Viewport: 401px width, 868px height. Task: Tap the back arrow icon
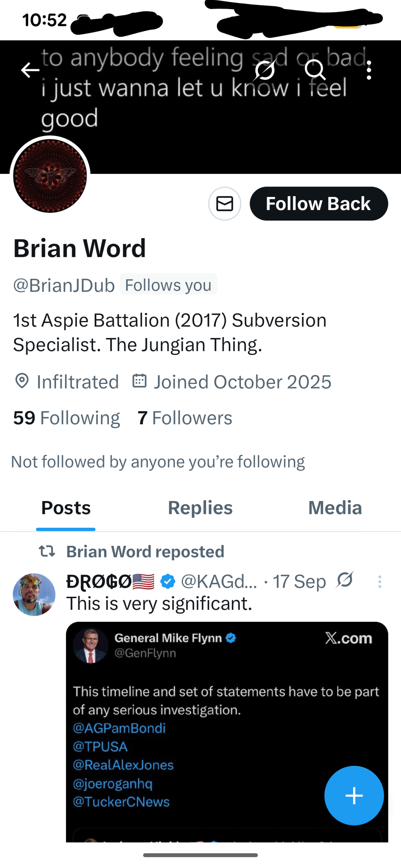coord(30,70)
